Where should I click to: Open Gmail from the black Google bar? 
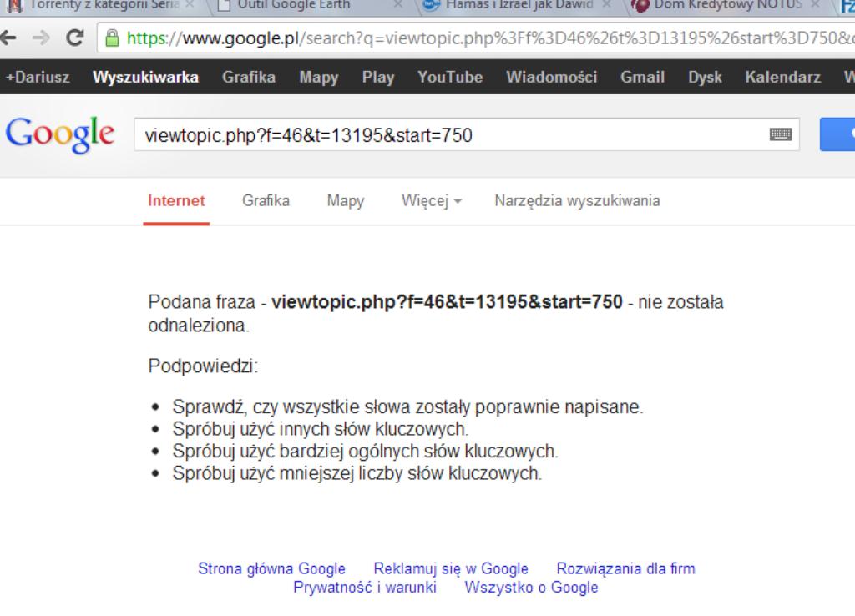pyautogui.click(x=642, y=78)
